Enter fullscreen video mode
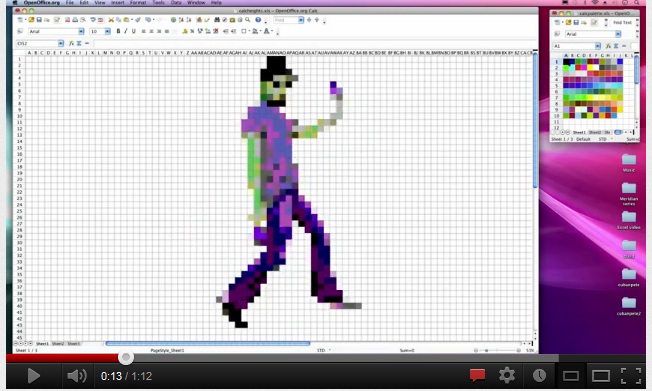This screenshot has height=391, width=652. click(x=631, y=376)
